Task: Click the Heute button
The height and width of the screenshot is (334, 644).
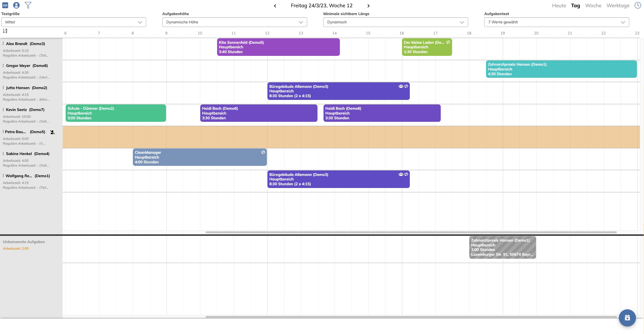Action: (x=559, y=6)
